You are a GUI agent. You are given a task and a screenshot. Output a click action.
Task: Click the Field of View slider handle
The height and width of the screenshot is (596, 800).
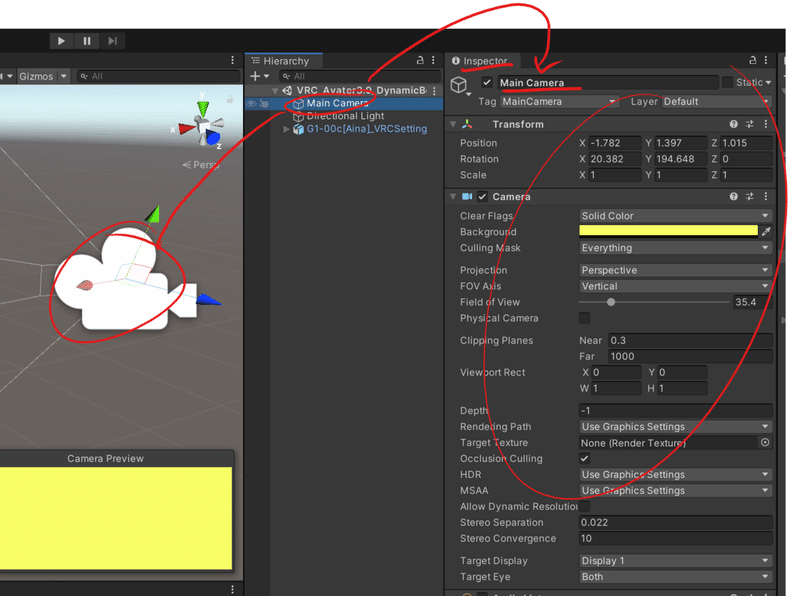coord(611,302)
